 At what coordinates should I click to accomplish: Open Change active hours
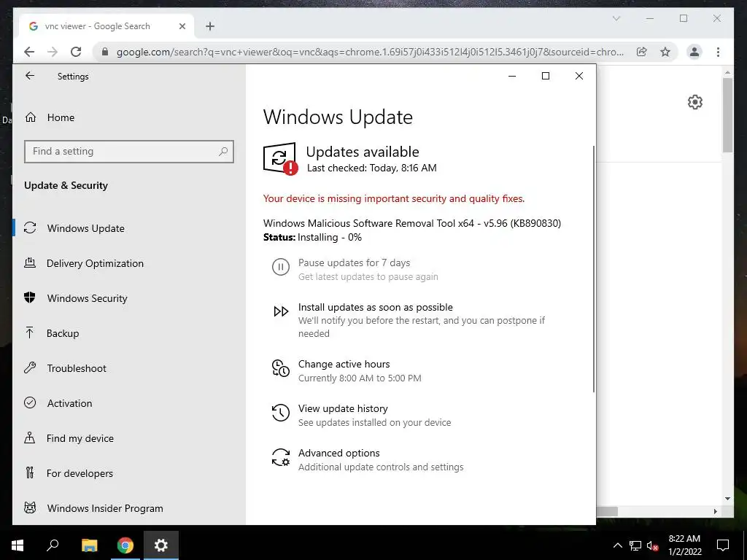(x=344, y=364)
